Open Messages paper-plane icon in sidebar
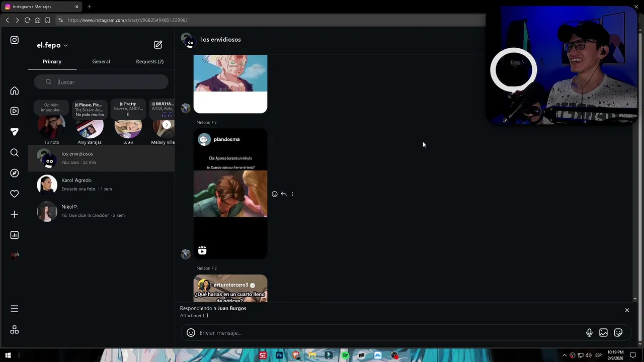The image size is (644, 362). (15, 132)
